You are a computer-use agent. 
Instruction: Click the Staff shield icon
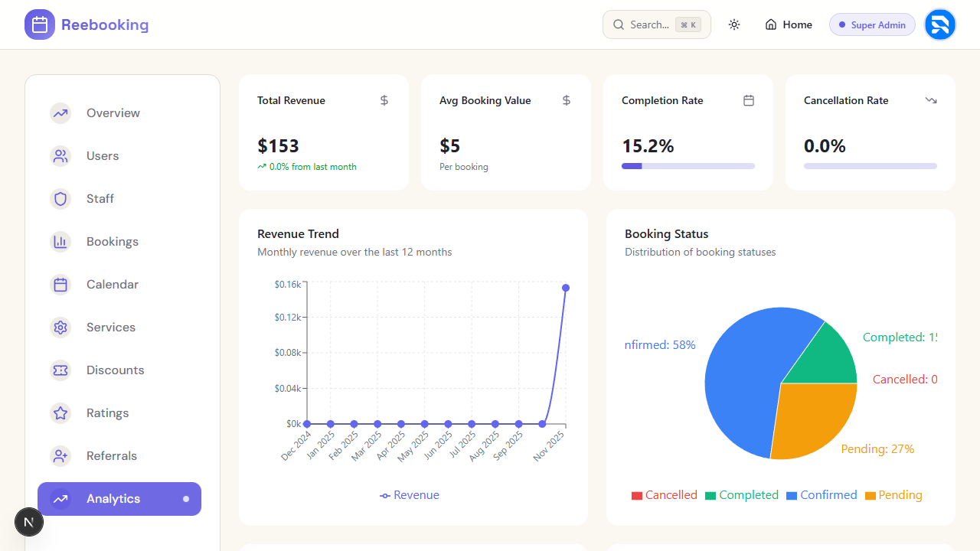(x=60, y=199)
